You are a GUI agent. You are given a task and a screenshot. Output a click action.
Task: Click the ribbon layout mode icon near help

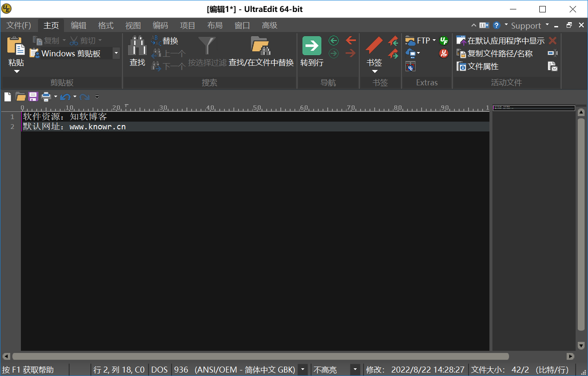(484, 25)
